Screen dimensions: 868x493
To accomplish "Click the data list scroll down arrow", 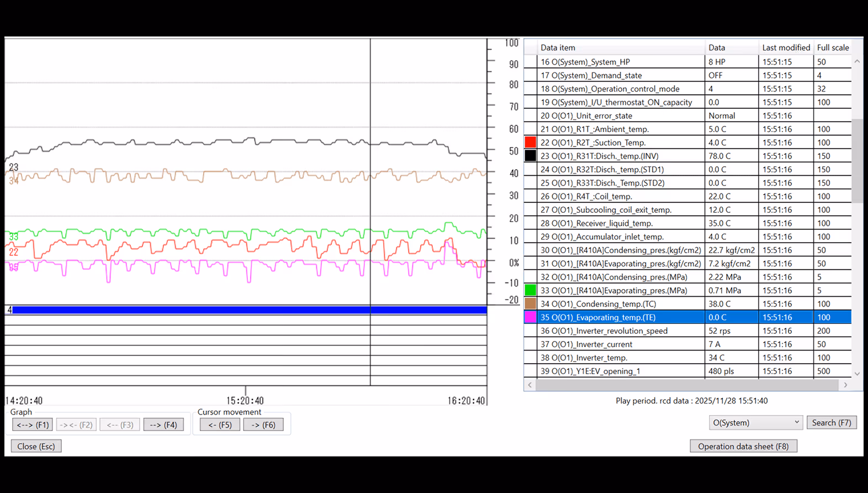I will [x=857, y=374].
